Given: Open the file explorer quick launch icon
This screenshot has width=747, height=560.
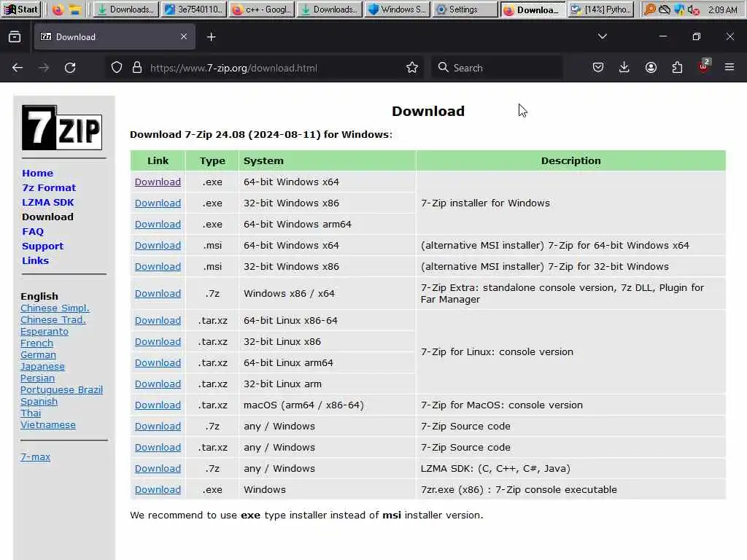Looking at the screenshot, I should click(x=75, y=9).
